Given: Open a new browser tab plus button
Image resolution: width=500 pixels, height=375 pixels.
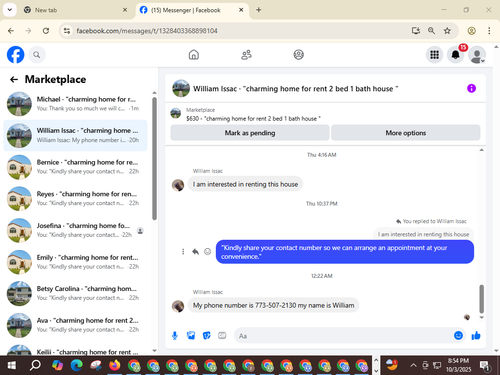Looking at the screenshot, I should [258, 10].
